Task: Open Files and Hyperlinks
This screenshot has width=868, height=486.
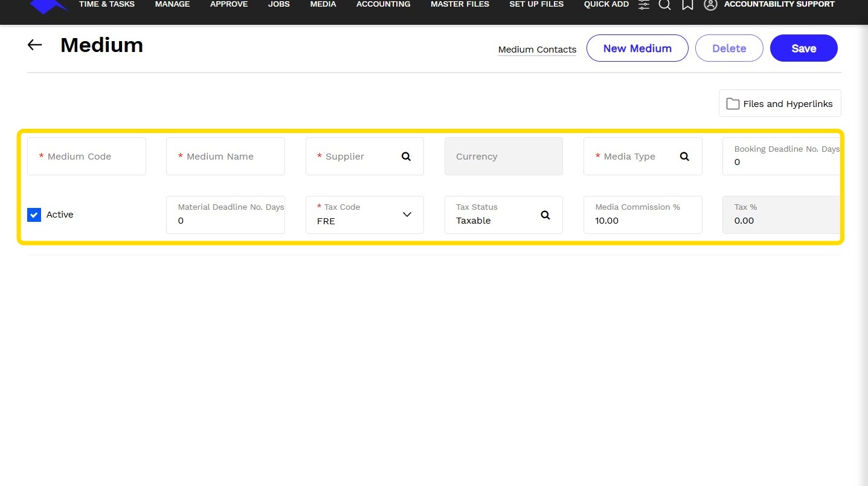Action: click(780, 103)
